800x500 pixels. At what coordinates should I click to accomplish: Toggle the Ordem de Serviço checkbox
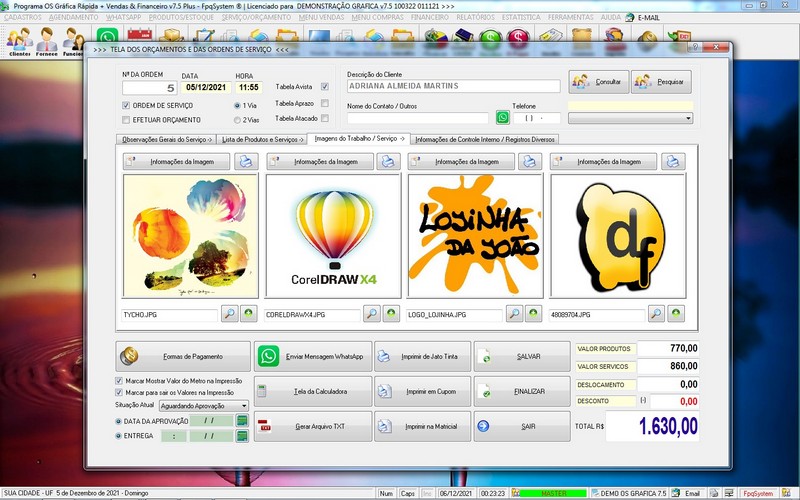pyautogui.click(x=126, y=106)
